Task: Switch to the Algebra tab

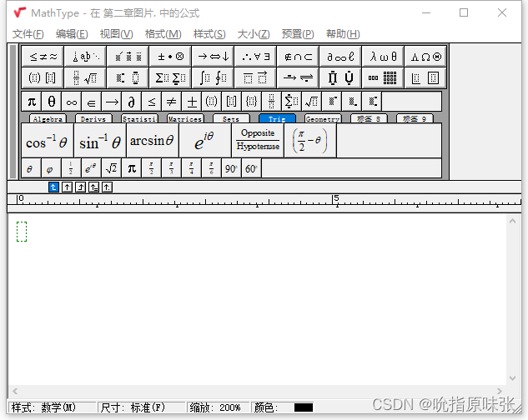Action: tap(48, 119)
